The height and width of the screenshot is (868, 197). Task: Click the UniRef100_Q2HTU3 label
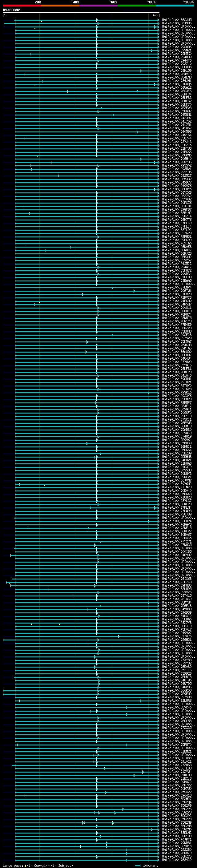pyautogui.click(x=177, y=149)
